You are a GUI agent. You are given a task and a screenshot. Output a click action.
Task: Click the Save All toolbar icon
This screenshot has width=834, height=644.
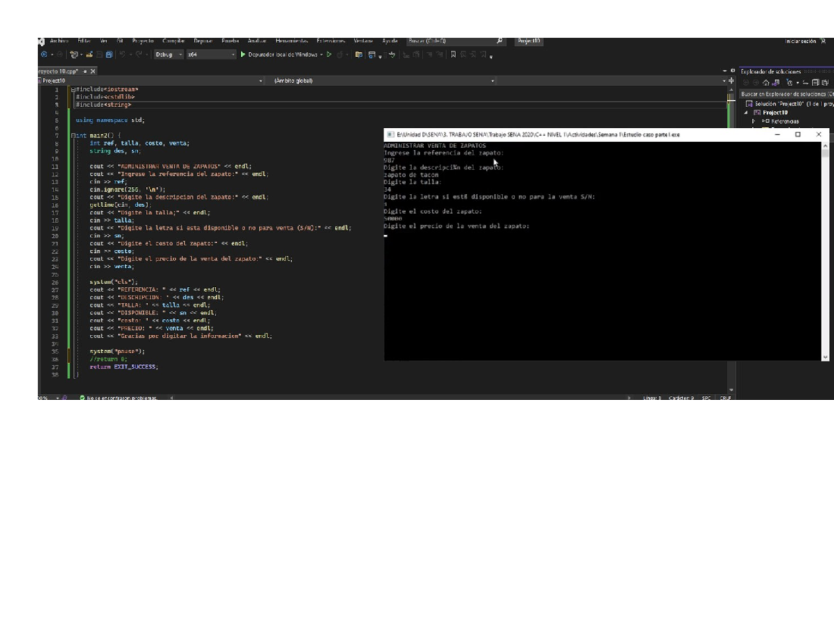pyautogui.click(x=109, y=55)
